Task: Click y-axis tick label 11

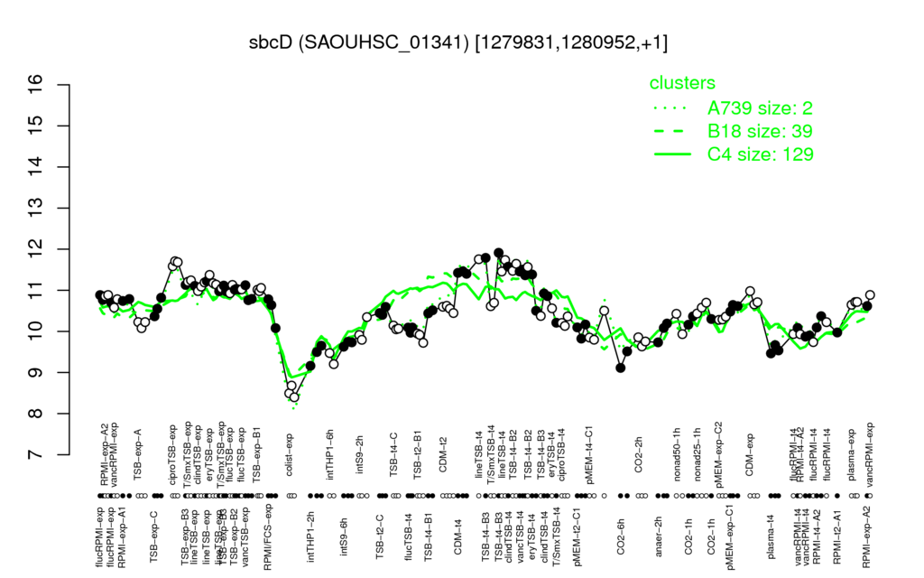Action: 35,290
